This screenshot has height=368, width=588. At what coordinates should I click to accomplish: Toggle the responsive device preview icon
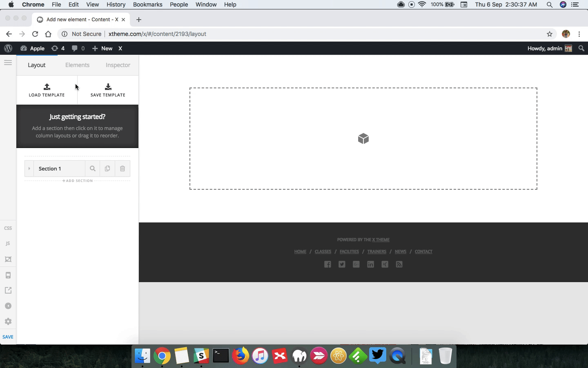pos(8,275)
